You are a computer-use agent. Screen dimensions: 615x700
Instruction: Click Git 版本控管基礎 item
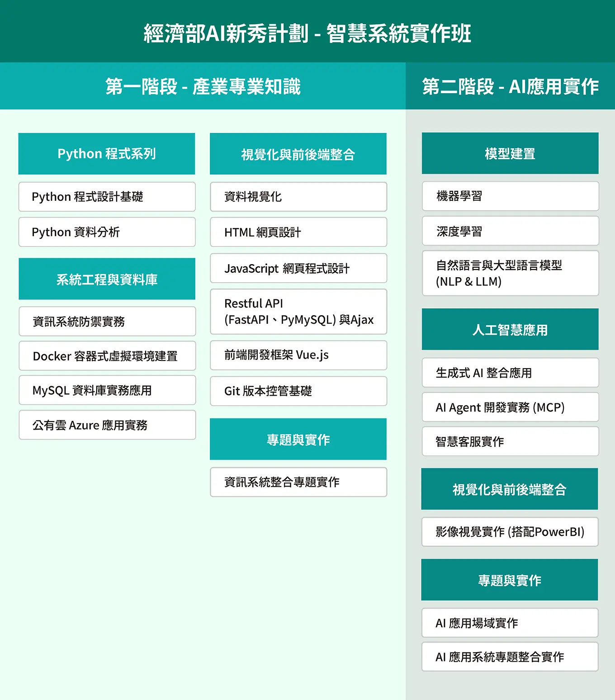(x=298, y=391)
